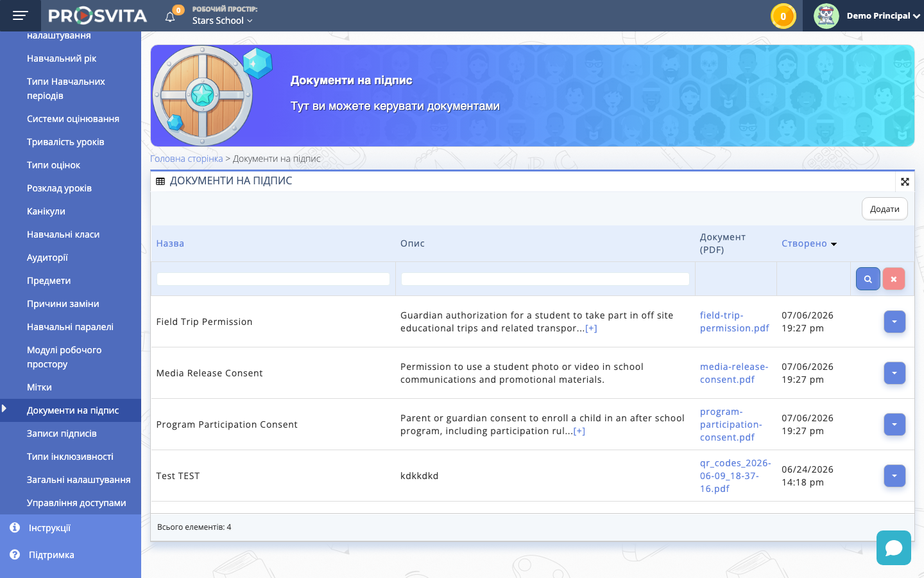Screen dimensions: 924x578
Task: Click the Додати button
Action: click(884, 209)
